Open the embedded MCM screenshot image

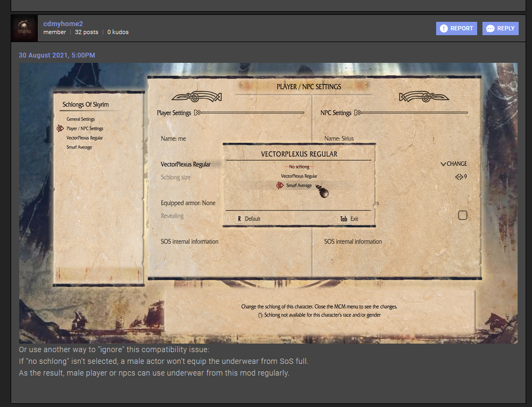coord(268,203)
